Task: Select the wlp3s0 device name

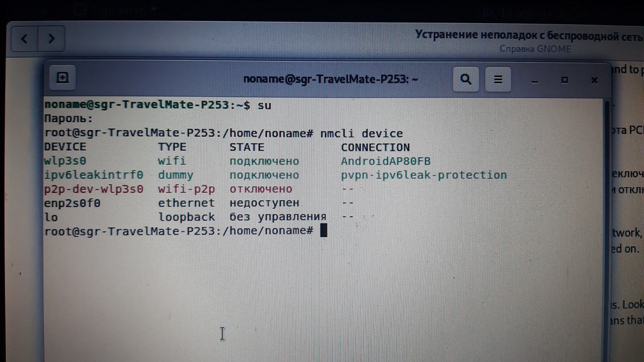Action: point(65,161)
